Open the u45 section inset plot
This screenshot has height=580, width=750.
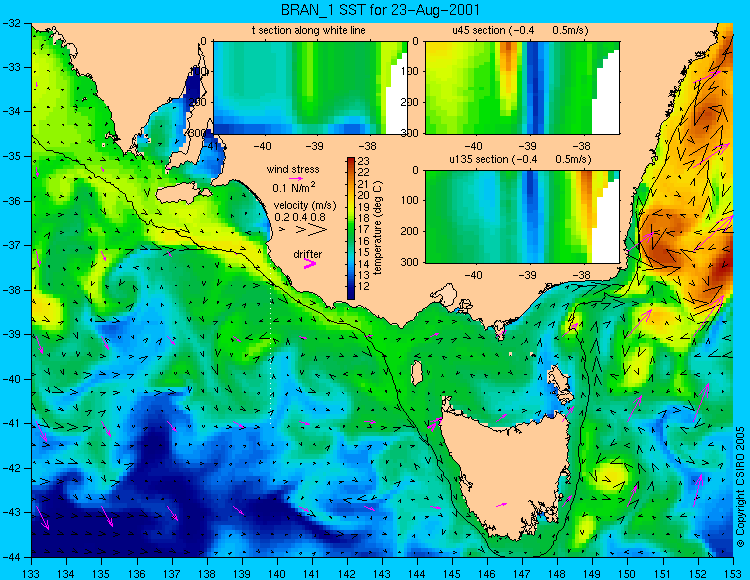coord(522,88)
